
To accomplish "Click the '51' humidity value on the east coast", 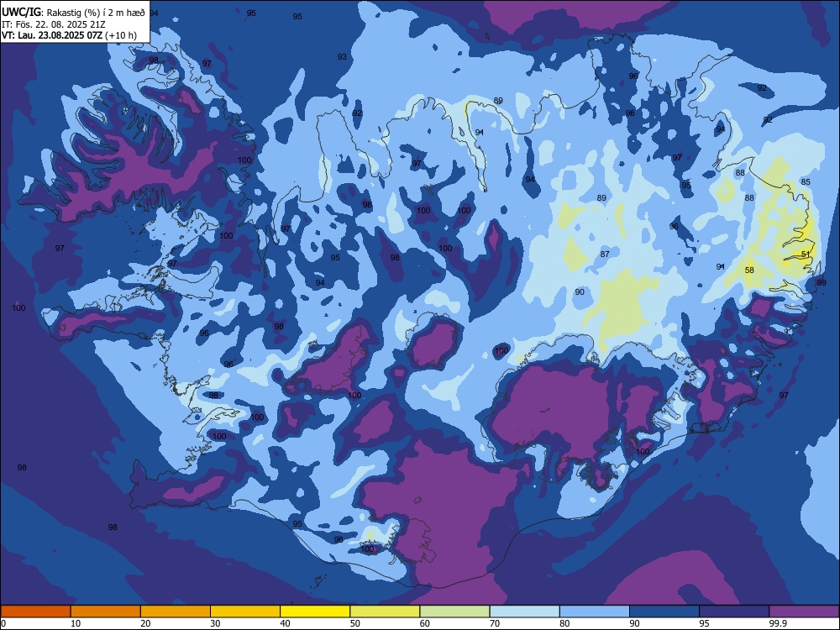I will click(x=806, y=254).
